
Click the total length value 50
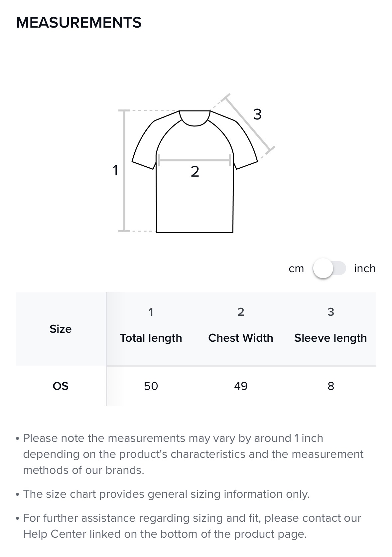151,386
